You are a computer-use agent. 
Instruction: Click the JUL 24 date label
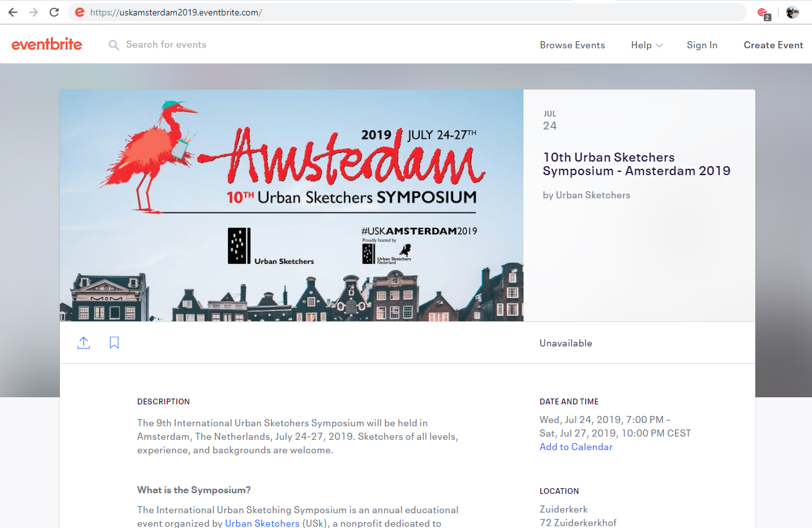(x=550, y=120)
